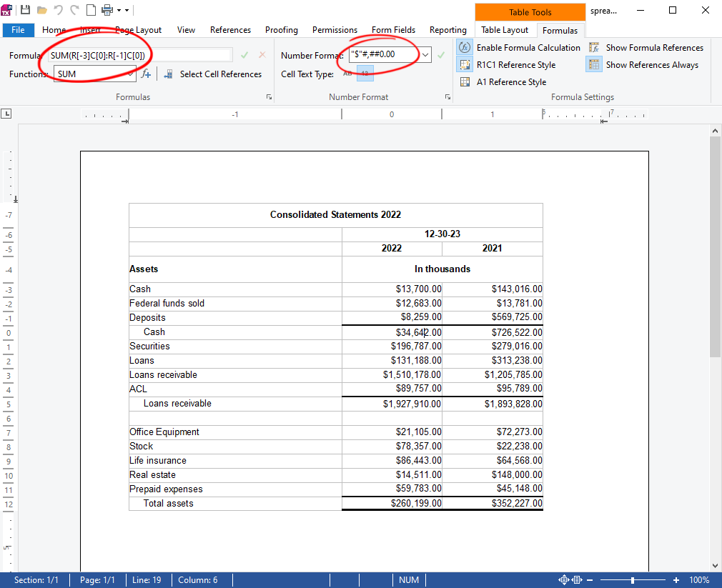Screen dimensions: 722x588
Task: Click the Print icon
Action: click(x=106, y=10)
